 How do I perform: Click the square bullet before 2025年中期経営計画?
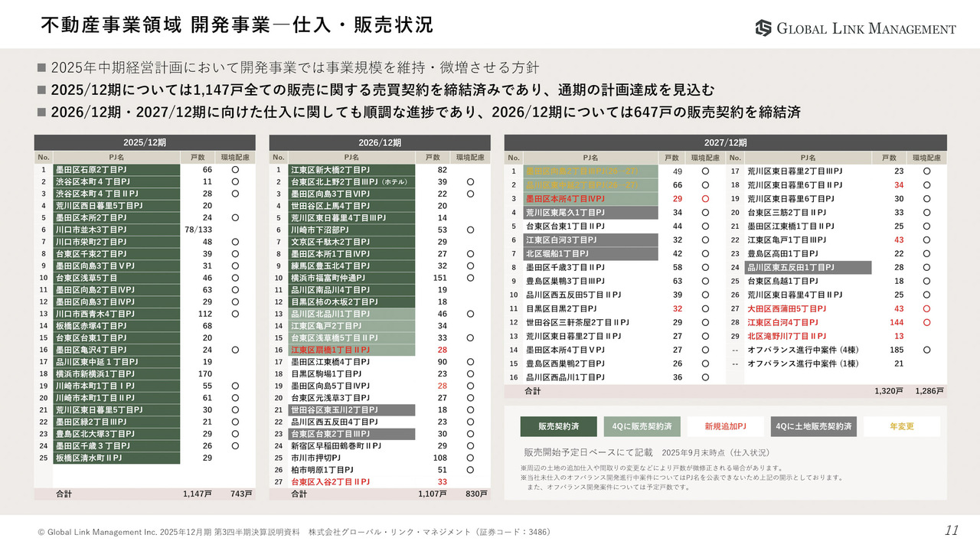click(x=41, y=67)
